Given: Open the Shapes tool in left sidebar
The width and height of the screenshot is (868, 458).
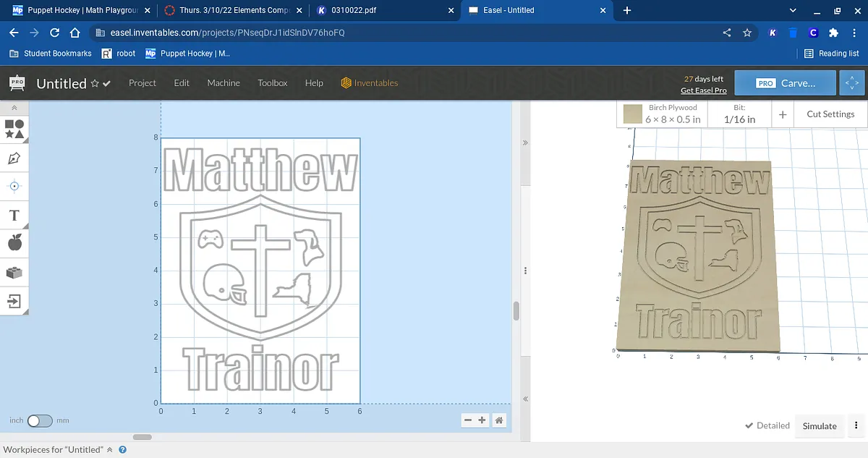Looking at the screenshot, I should pos(14,130).
